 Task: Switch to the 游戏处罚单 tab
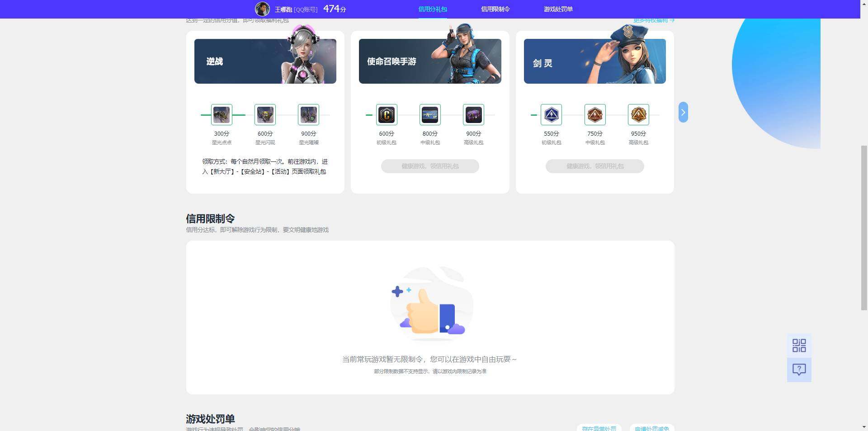(558, 9)
